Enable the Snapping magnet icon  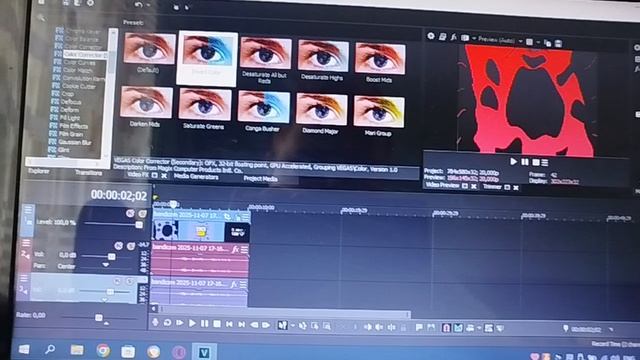pyautogui.click(x=446, y=328)
